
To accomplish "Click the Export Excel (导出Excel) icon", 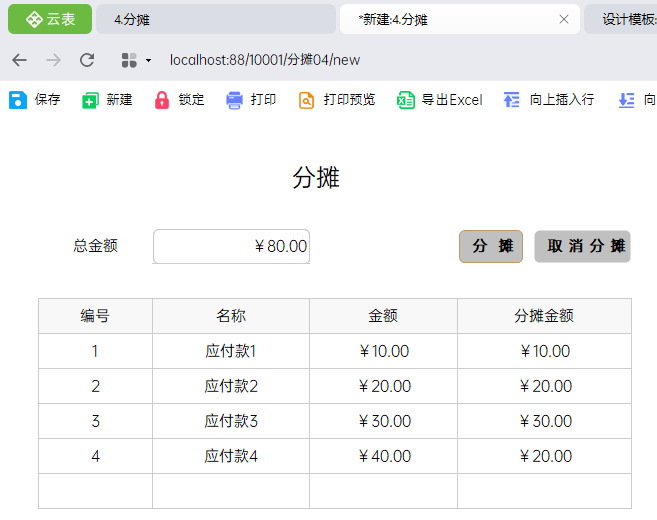I will point(406,100).
